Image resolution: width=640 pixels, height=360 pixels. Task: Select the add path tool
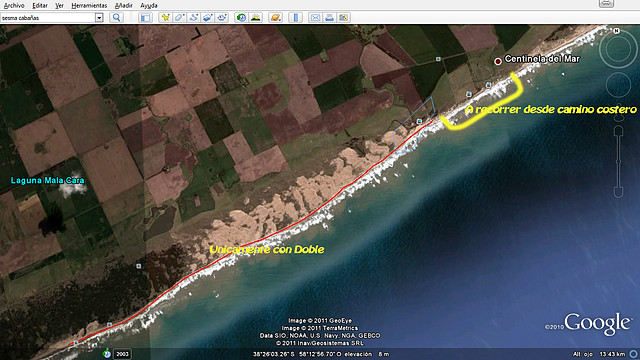click(193, 18)
